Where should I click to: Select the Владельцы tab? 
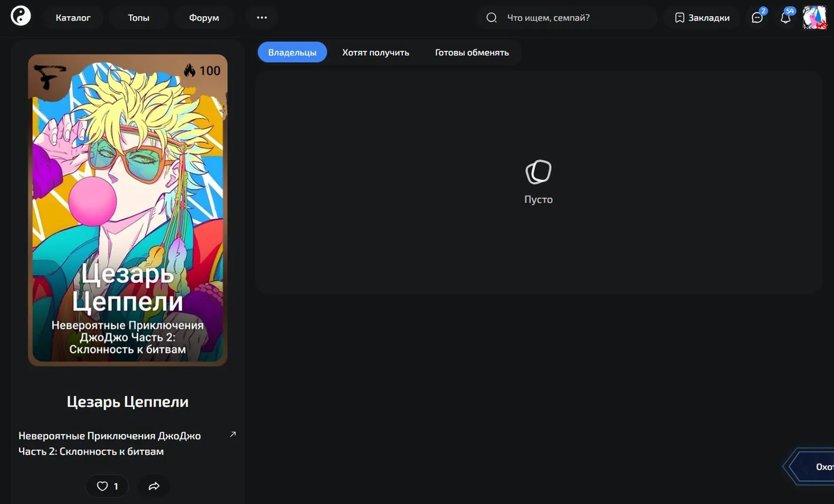(292, 52)
